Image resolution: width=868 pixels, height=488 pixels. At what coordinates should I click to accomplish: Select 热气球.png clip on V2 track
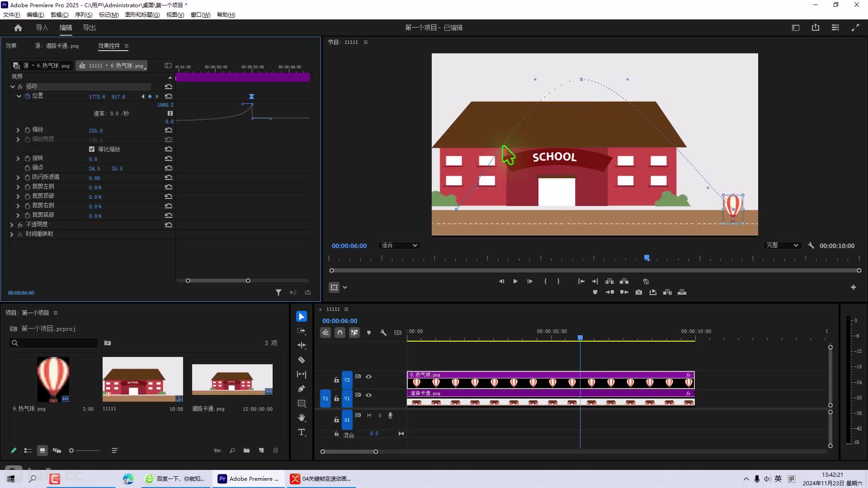coord(551,380)
